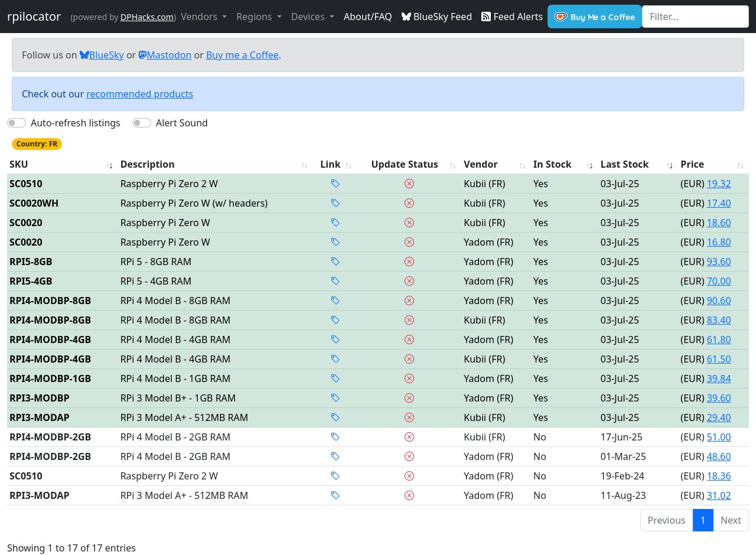This screenshot has height=555, width=756.
Task: Turn on the Alert Sound toggle
Action: coord(142,123)
